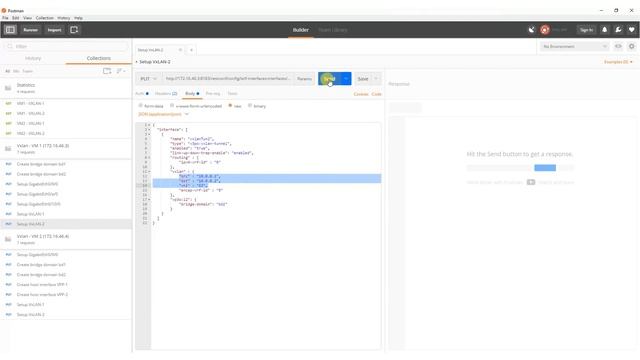Image resolution: width=640 pixels, height=360 pixels.
Task: Open settings with the wrench icon
Action: click(x=618, y=30)
